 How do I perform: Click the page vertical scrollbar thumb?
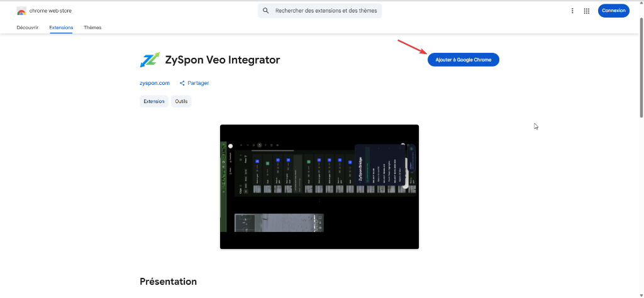(x=641, y=67)
